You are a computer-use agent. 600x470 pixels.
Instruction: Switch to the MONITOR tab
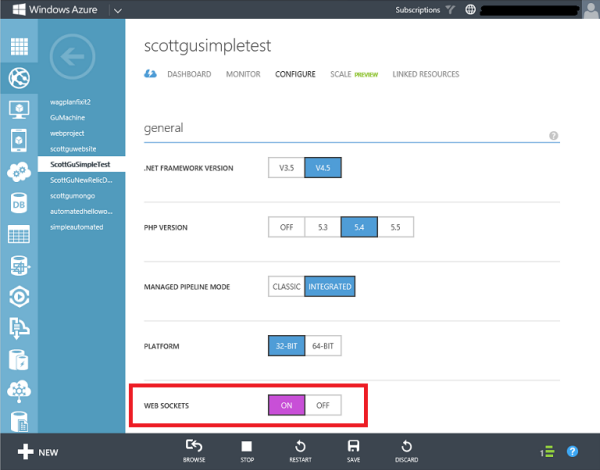point(243,74)
